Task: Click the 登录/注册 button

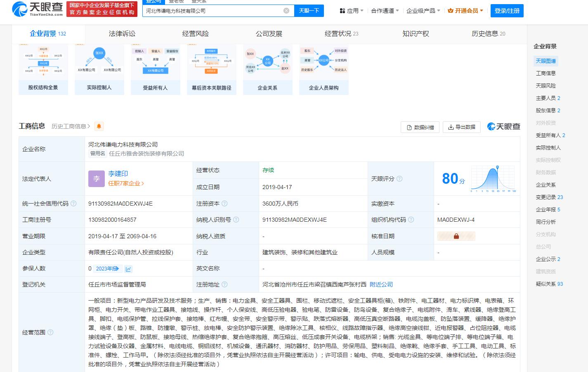Action: [x=507, y=11]
